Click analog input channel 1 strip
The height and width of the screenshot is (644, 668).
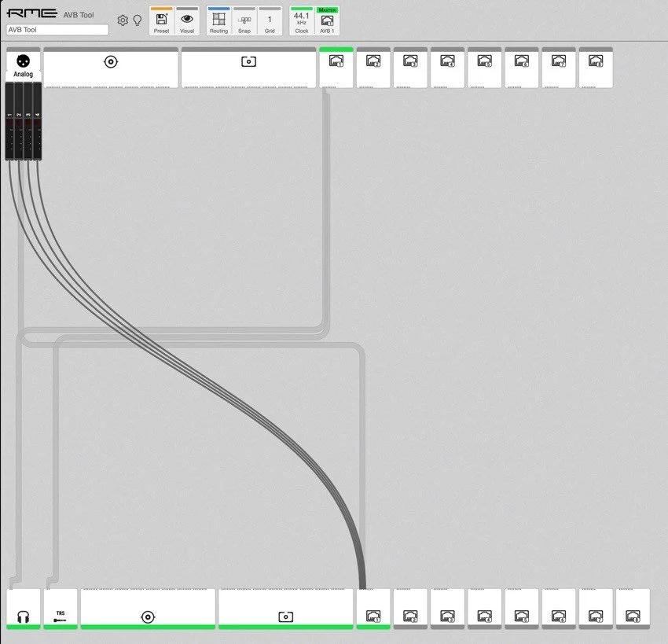pyautogui.click(x=9, y=121)
